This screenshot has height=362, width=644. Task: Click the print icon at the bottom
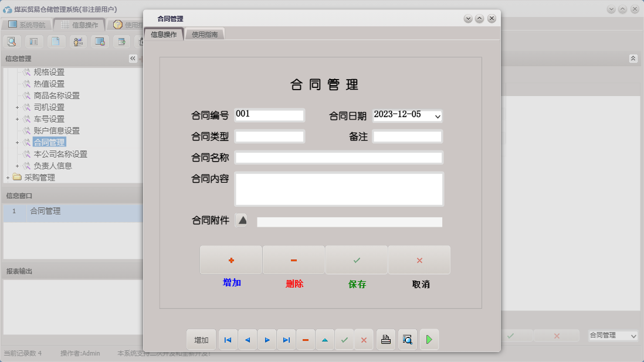385,340
